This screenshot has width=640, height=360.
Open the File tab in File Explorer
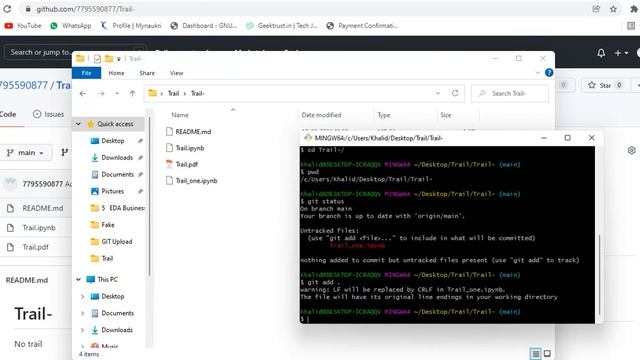[87, 73]
